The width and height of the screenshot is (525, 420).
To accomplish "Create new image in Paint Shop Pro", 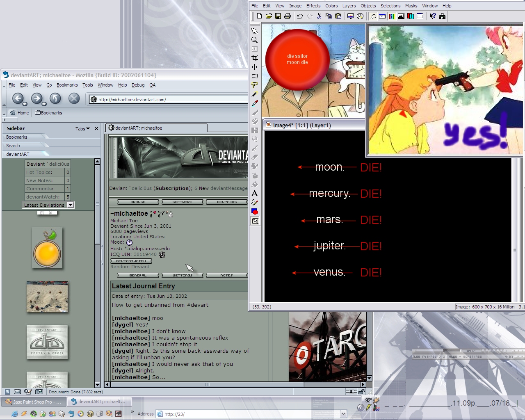I will [x=259, y=16].
